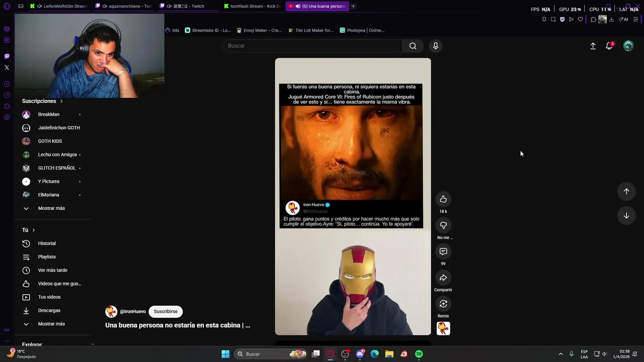
Task: Open the Photopea bookmark
Action: (362, 30)
